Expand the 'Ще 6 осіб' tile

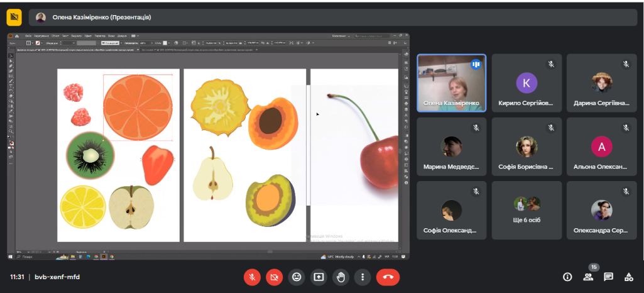tap(526, 210)
